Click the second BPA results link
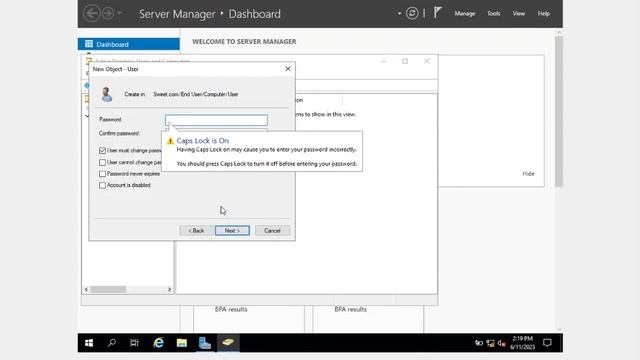The height and width of the screenshot is (360, 640). pyautogui.click(x=351, y=309)
